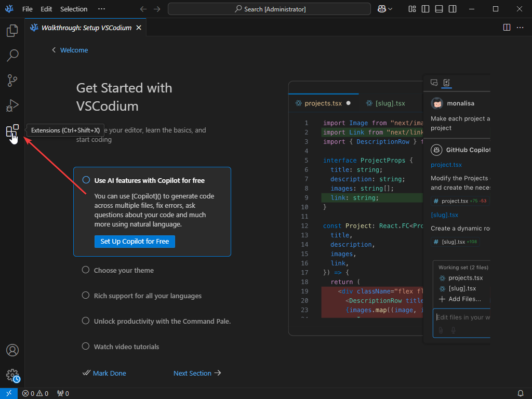Open editor More Actions ellipsis menu
Image resolution: width=532 pixels, height=399 pixels.
coord(520,28)
